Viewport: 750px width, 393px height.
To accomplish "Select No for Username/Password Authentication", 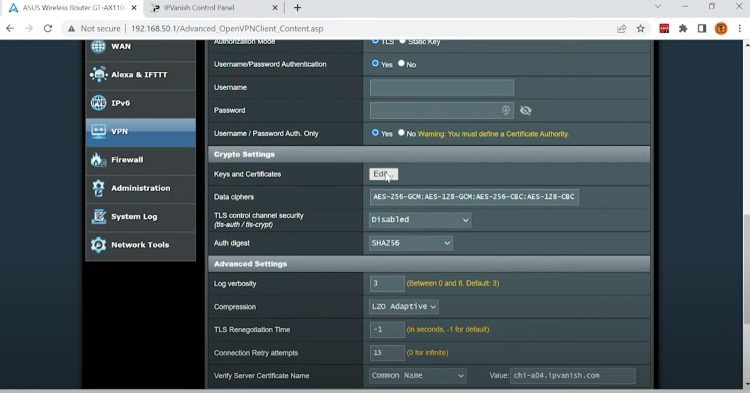I will [401, 63].
